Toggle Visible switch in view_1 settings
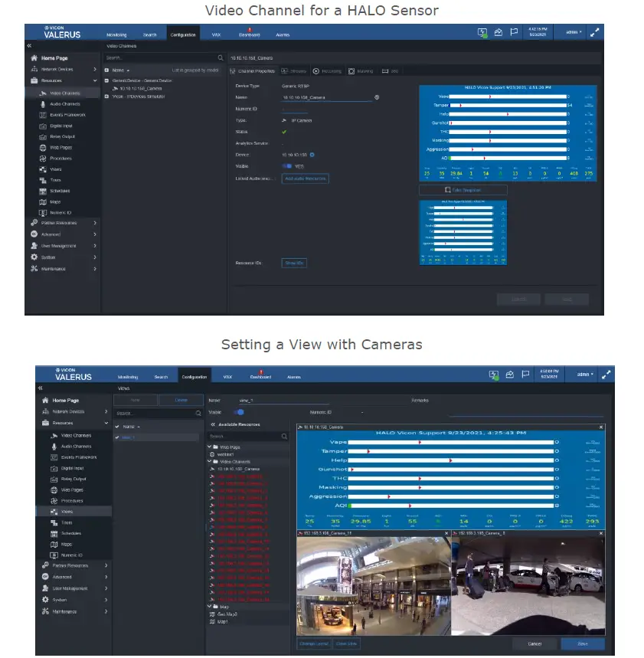 pos(239,412)
